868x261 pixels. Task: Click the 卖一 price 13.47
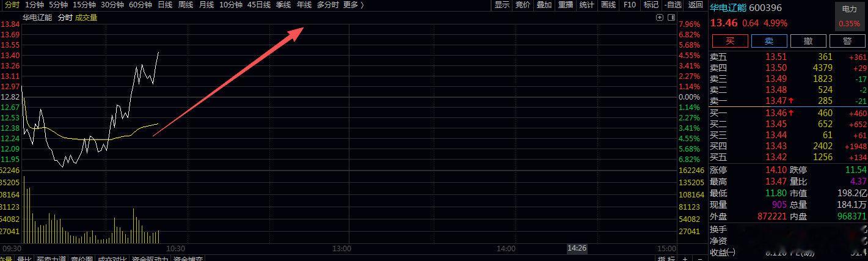pyautogui.click(x=776, y=100)
